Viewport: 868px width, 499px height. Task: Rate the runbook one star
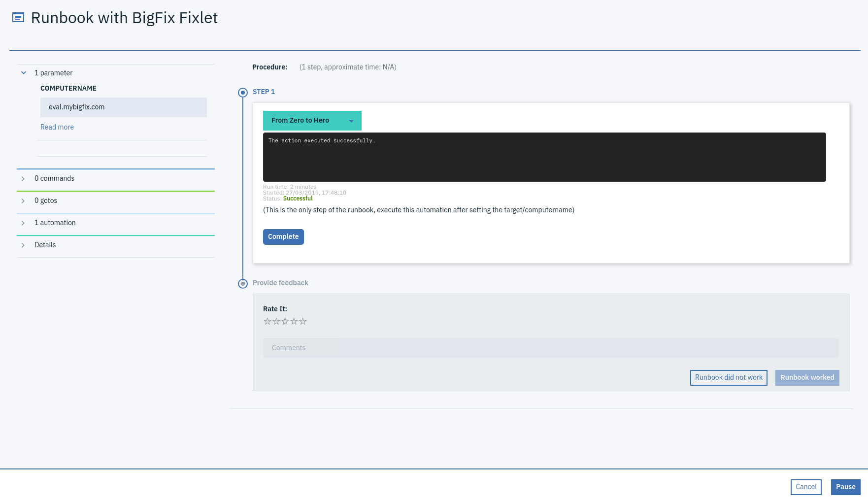[x=267, y=321]
